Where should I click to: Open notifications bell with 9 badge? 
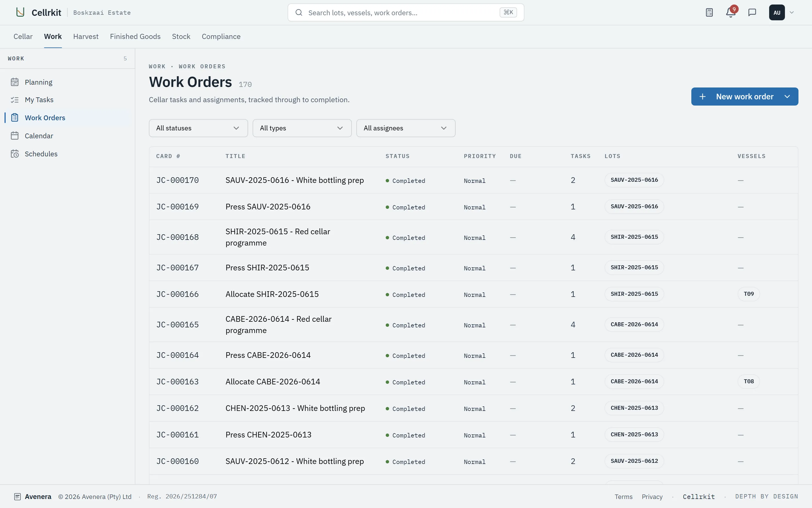coord(731,12)
